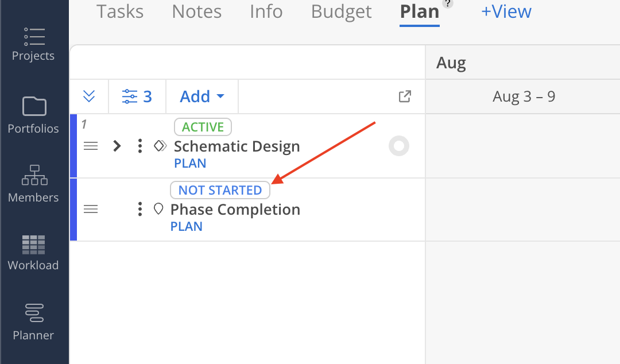
Task: Open filters icon showing 3
Action: pos(137,96)
